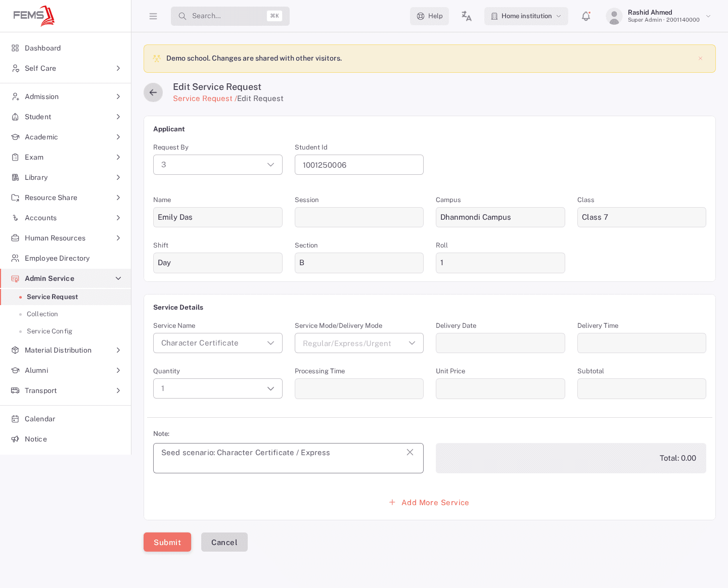The width and height of the screenshot is (728, 588).
Task: Follow the Service Request breadcrumb link
Action: pos(203,99)
